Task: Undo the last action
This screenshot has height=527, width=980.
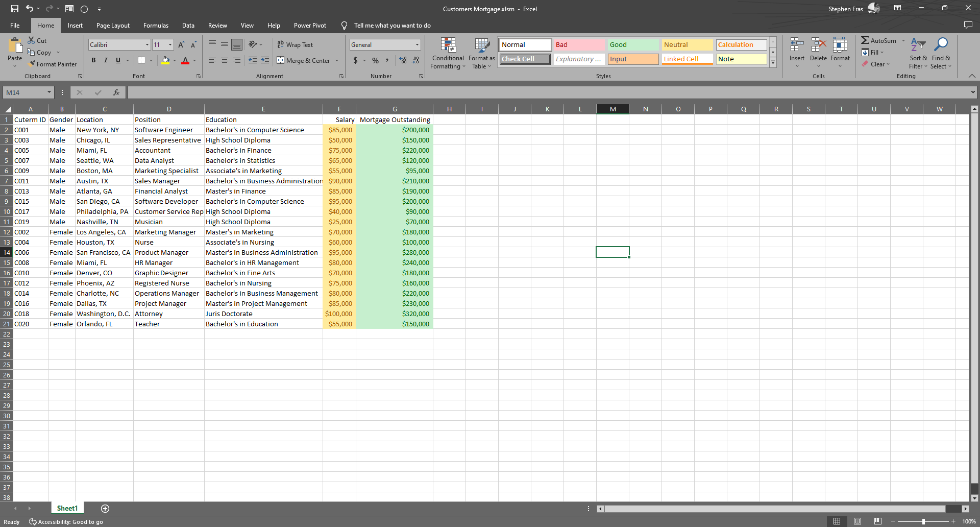Action: [x=29, y=9]
